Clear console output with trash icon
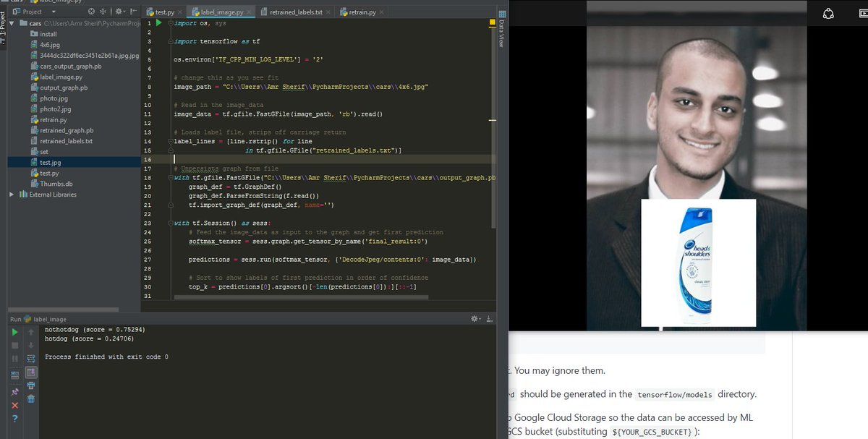Image resolution: width=868 pixels, height=439 pixels. [31, 398]
